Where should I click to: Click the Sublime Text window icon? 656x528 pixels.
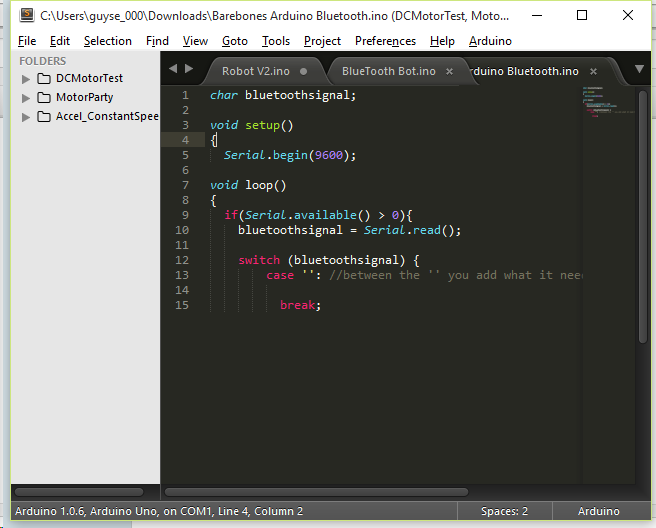coord(27,15)
